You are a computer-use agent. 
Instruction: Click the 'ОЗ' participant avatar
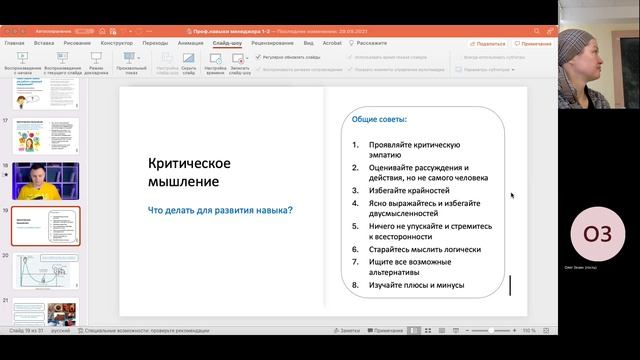(x=598, y=234)
